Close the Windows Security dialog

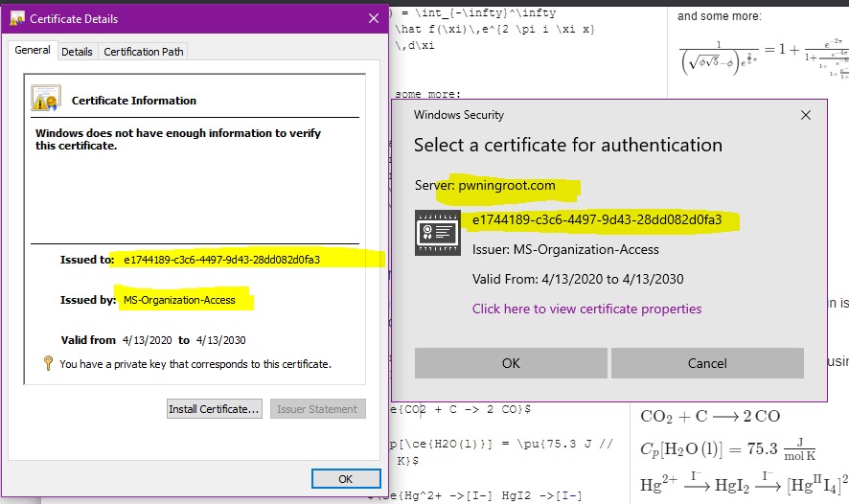(x=806, y=115)
